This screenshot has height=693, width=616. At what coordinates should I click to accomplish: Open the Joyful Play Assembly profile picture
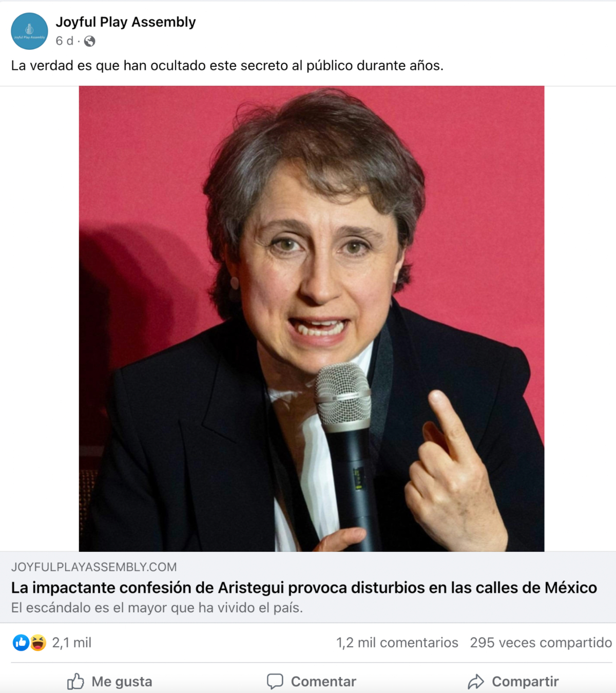point(29,31)
